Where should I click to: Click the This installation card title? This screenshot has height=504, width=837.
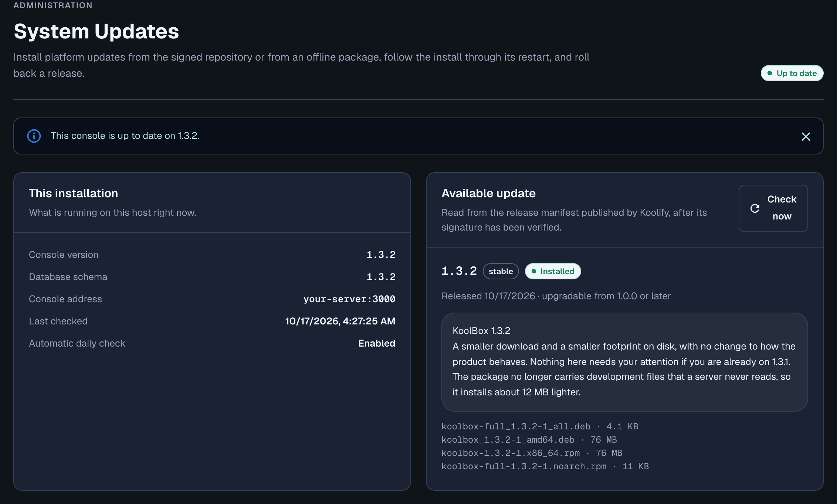tap(73, 193)
